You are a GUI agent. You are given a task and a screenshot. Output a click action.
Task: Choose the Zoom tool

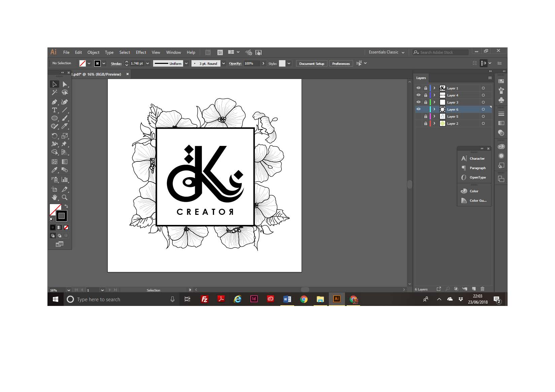[x=65, y=197]
